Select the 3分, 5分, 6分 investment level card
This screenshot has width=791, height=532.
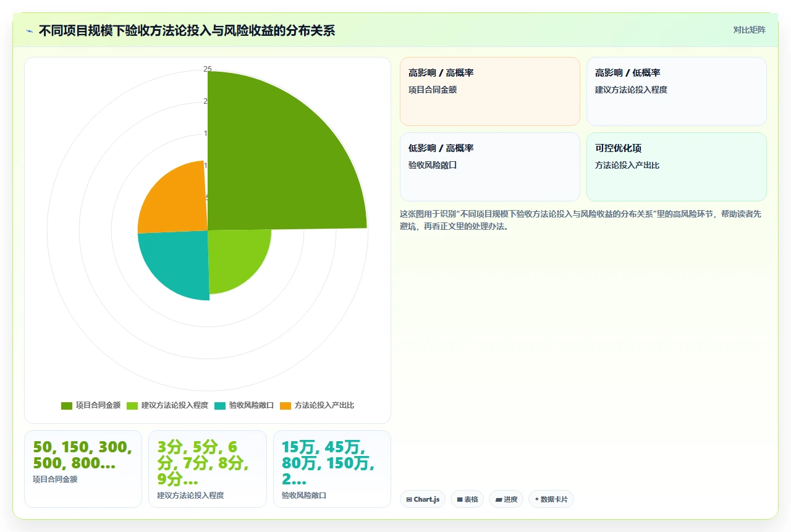coord(208,469)
